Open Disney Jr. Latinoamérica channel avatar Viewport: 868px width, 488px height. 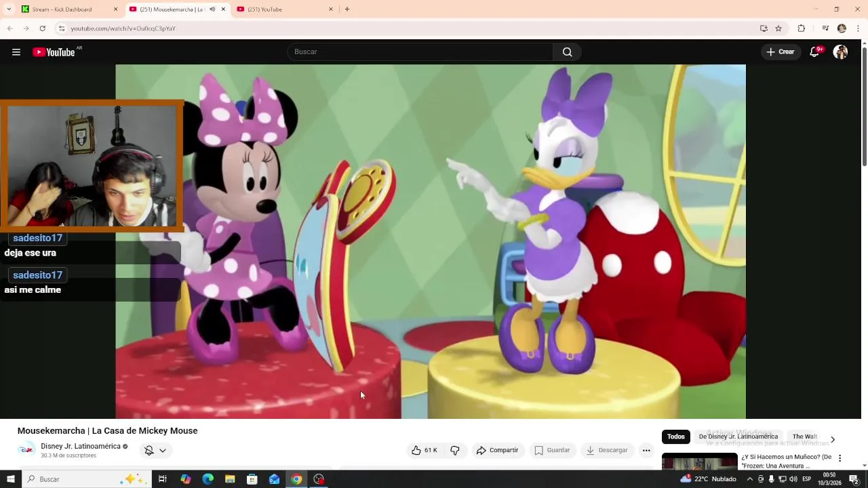(x=26, y=450)
